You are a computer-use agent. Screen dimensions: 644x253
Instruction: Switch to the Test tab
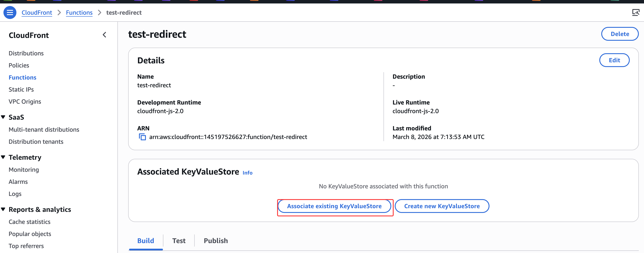(x=179, y=241)
